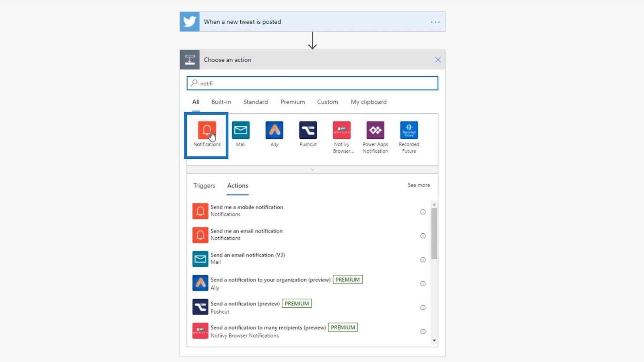
Task: Select the Notifications connector icon
Action: pyautogui.click(x=207, y=130)
